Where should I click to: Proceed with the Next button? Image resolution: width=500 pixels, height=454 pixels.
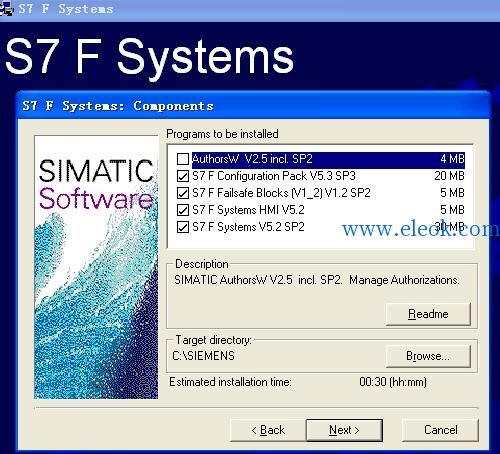pyautogui.click(x=344, y=430)
